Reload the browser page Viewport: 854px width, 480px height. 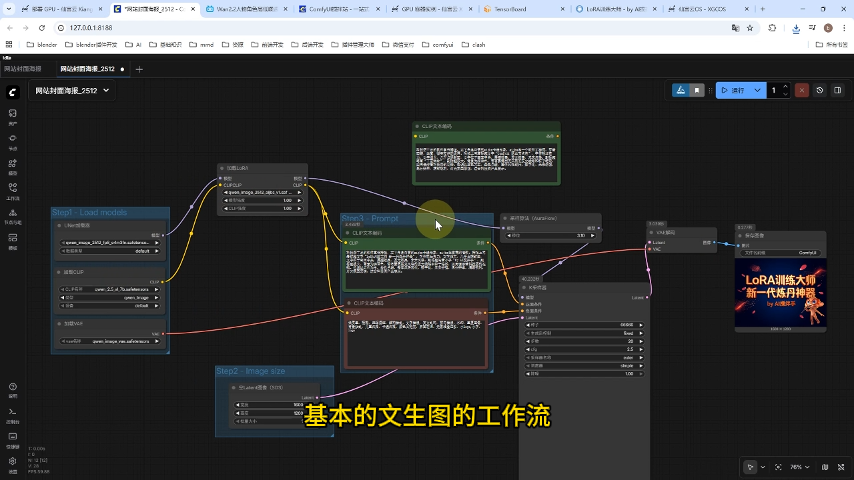click(x=42, y=28)
